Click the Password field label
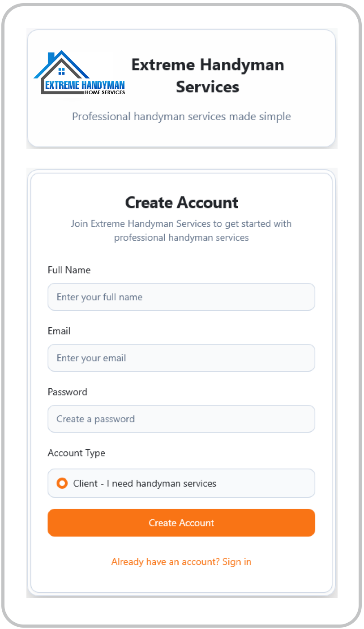Image resolution: width=364 pixels, height=629 pixels. click(x=68, y=392)
